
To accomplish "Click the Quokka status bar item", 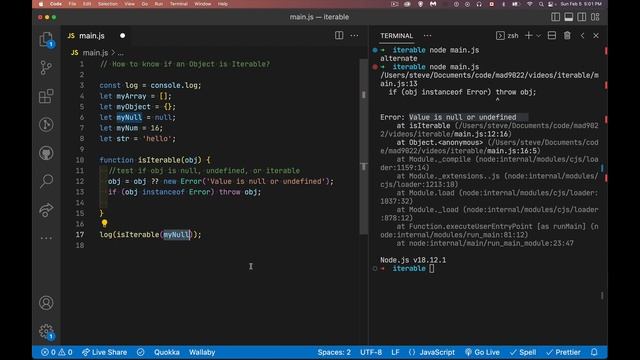I will 167,352.
